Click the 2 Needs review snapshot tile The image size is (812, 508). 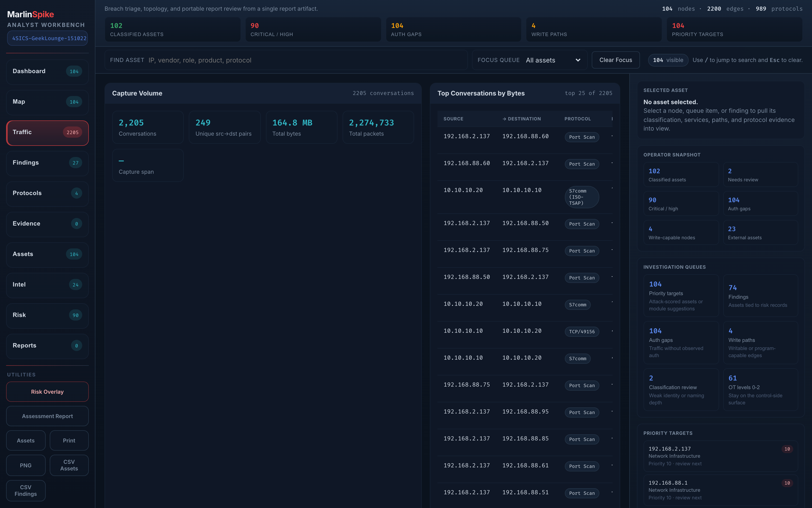pos(760,175)
